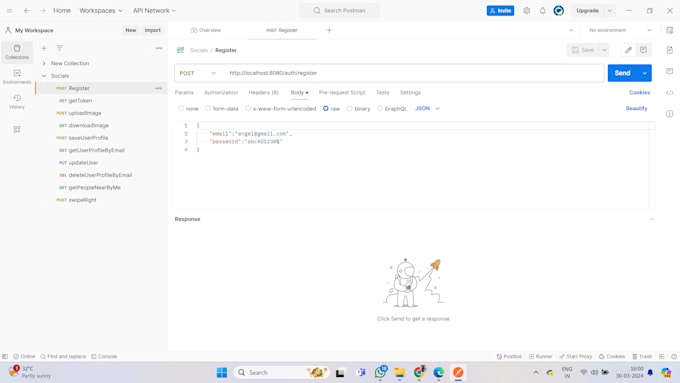Image resolution: width=680 pixels, height=383 pixels.
Task: Click the request URL input field
Action: (x=414, y=73)
